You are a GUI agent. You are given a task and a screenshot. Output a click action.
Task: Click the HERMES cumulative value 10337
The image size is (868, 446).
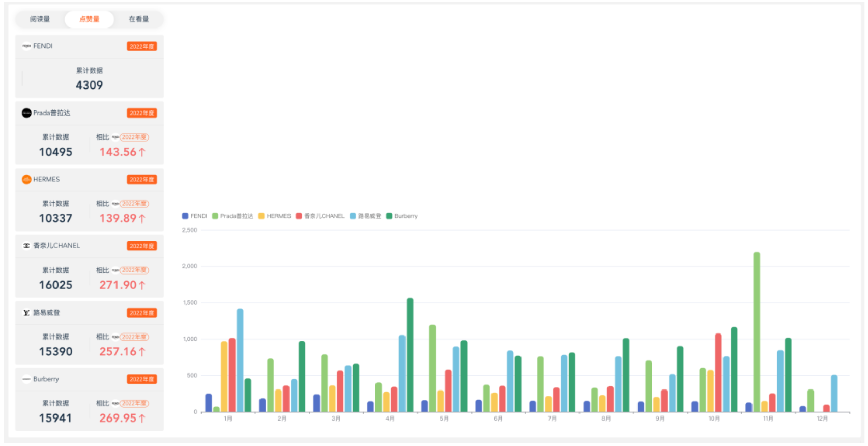pyautogui.click(x=55, y=218)
